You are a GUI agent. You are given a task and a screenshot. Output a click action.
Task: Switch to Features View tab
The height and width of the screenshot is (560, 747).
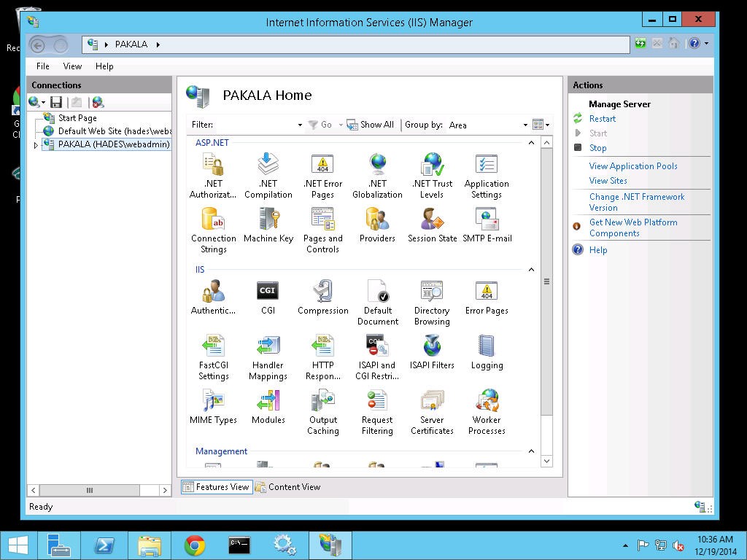click(216, 486)
